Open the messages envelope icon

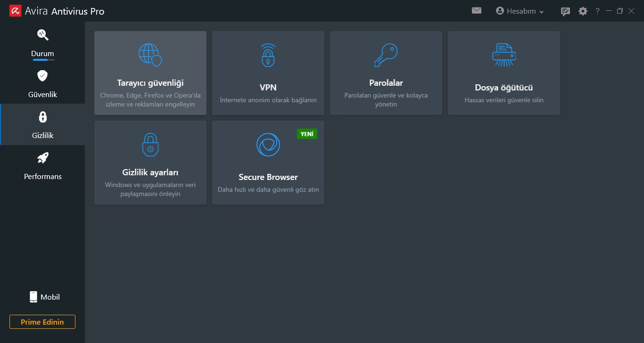477,10
